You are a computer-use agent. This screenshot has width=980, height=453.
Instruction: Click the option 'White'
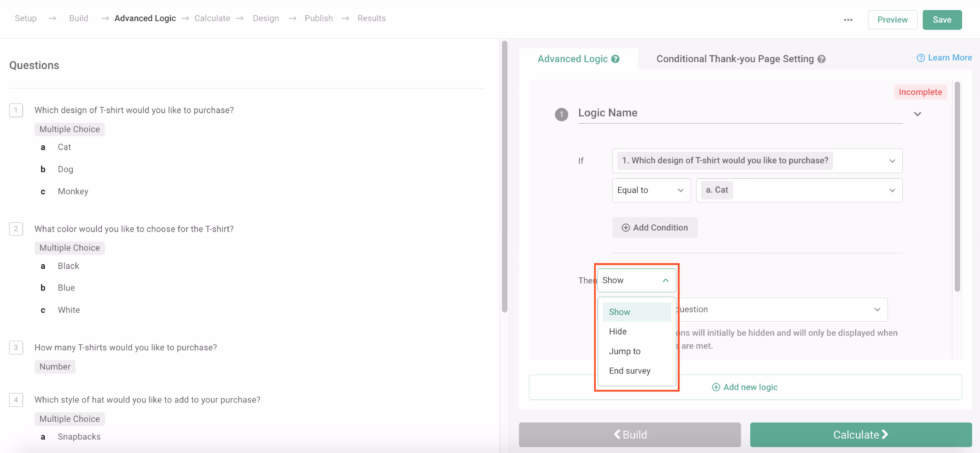pyautogui.click(x=69, y=310)
